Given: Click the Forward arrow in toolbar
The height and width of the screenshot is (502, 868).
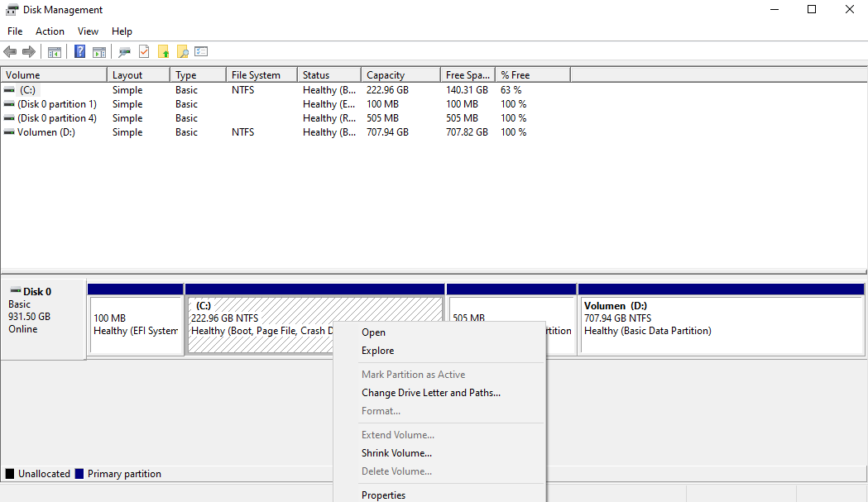Looking at the screenshot, I should tap(29, 52).
